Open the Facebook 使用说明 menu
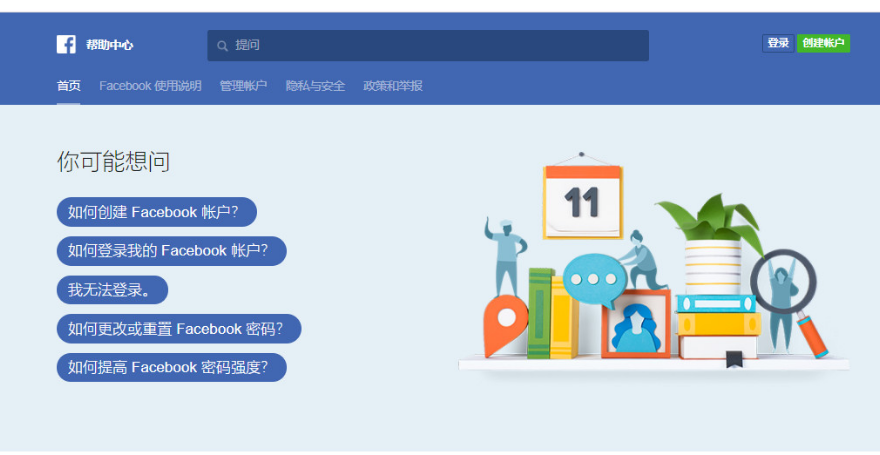Image resolution: width=880 pixels, height=455 pixels. pos(150,86)
